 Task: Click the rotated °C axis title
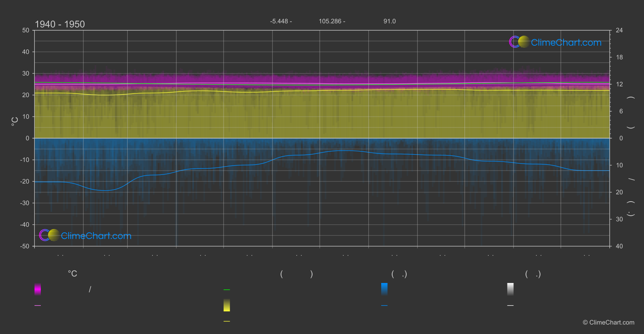click(x=15, y=121)
